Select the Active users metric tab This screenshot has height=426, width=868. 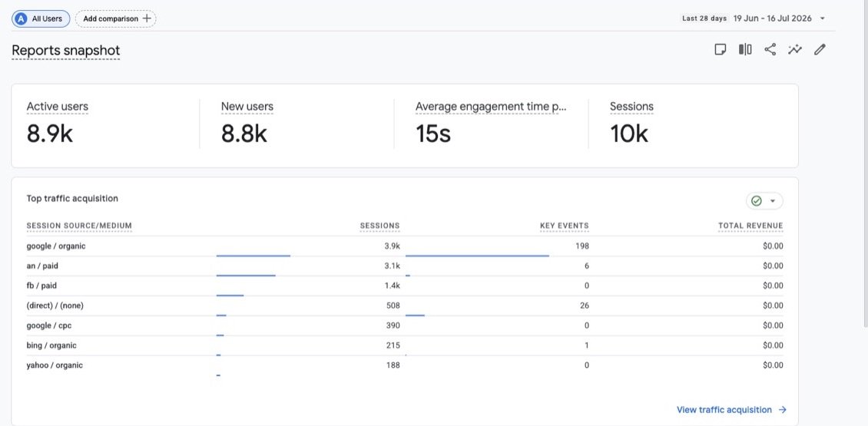point(57,107)
